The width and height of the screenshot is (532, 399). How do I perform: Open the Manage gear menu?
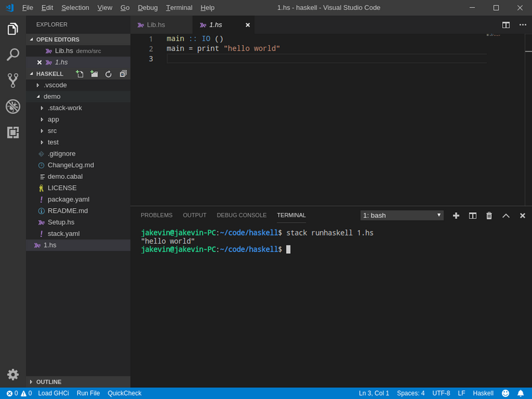coord(13,374)
